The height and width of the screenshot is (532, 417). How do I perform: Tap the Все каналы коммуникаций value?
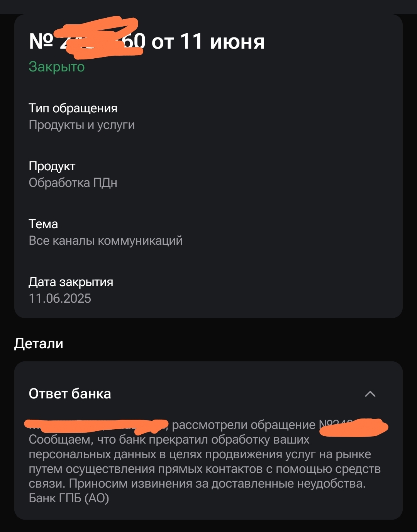point(105,241)
